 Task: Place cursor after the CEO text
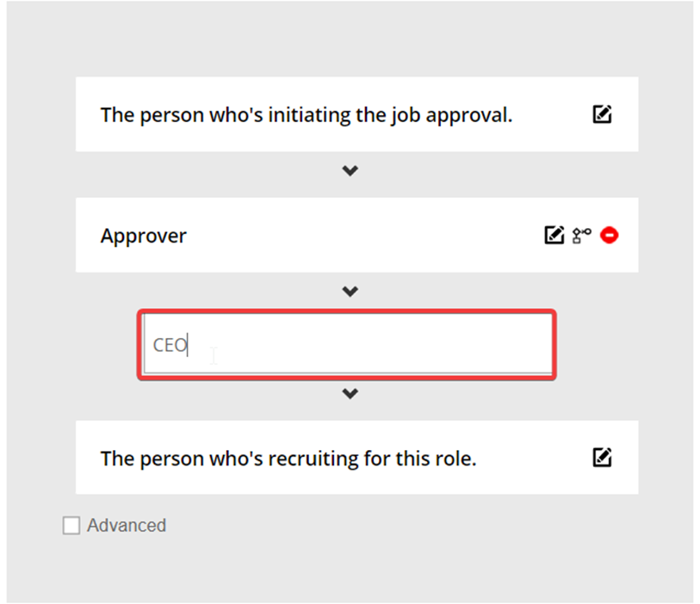click(188, 345)
